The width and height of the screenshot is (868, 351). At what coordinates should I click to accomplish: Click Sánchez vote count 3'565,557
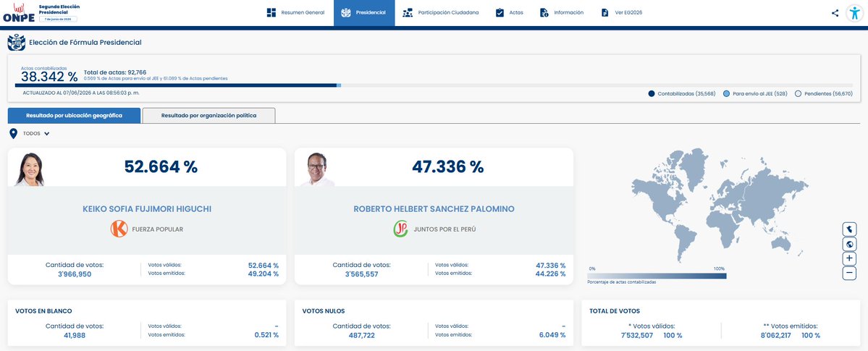click(x=361, y=274)
